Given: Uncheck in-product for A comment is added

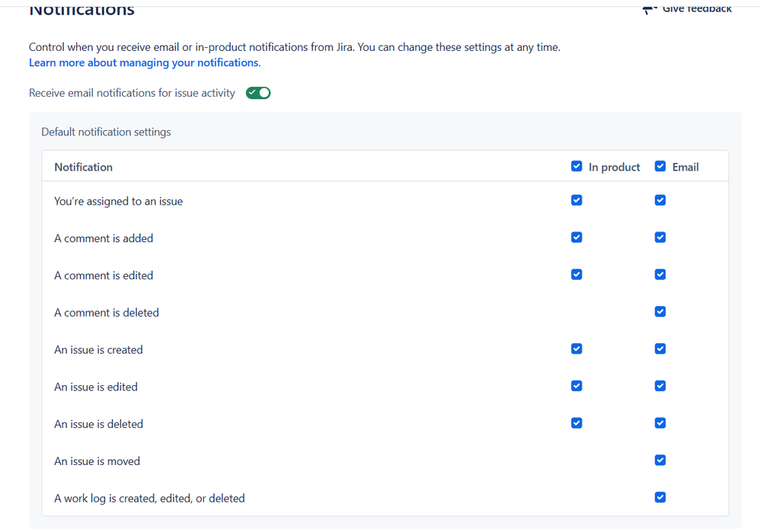Looking at the screenshot, I should [x=576, y=237].
